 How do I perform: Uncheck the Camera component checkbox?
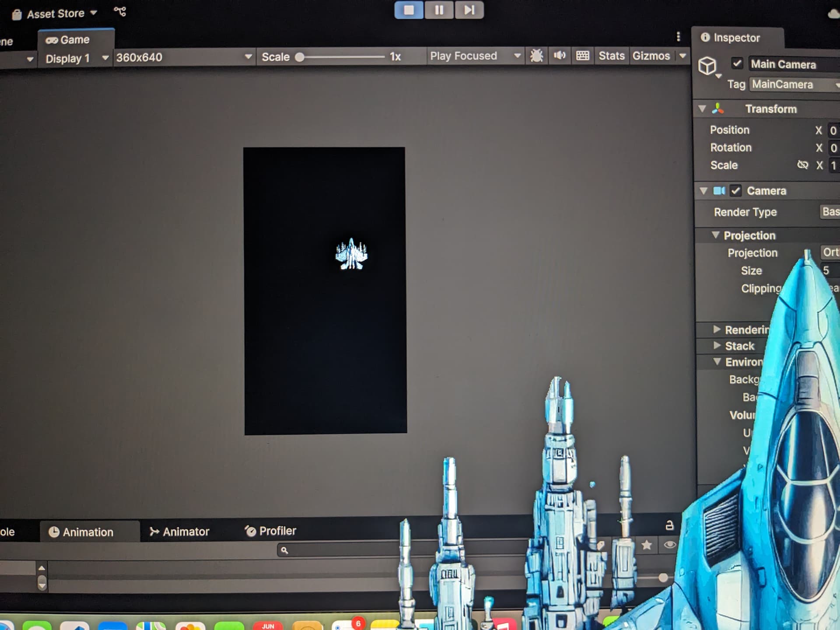point(735,191)
